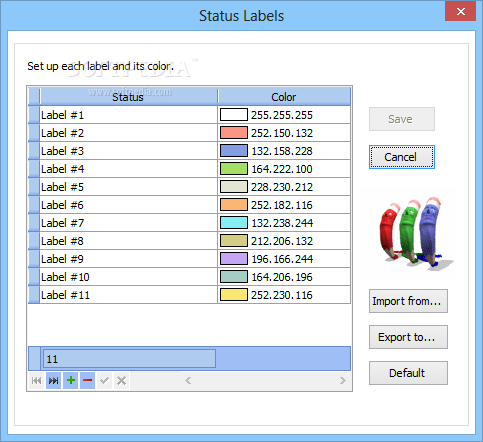Select the Label #4 status cell
The height and width of the screenshot is (442, 483).
coord(128,169)
